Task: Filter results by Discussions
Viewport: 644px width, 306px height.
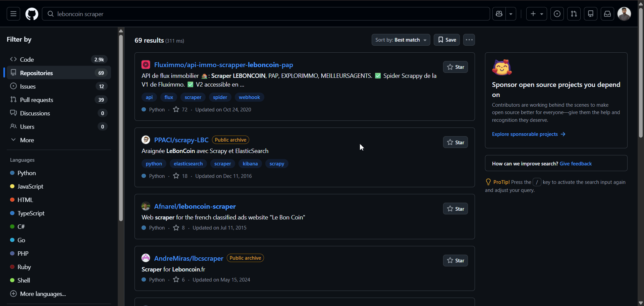Action: 59,113
